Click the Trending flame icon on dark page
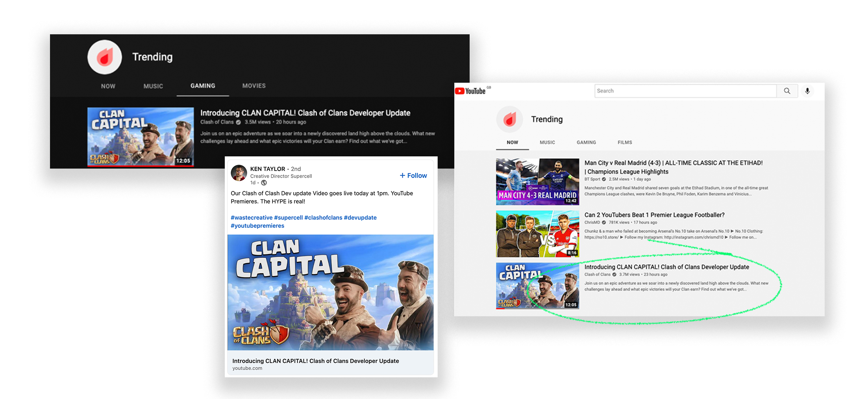This screenshot has height=399, width=868. [x=104, y=57]
